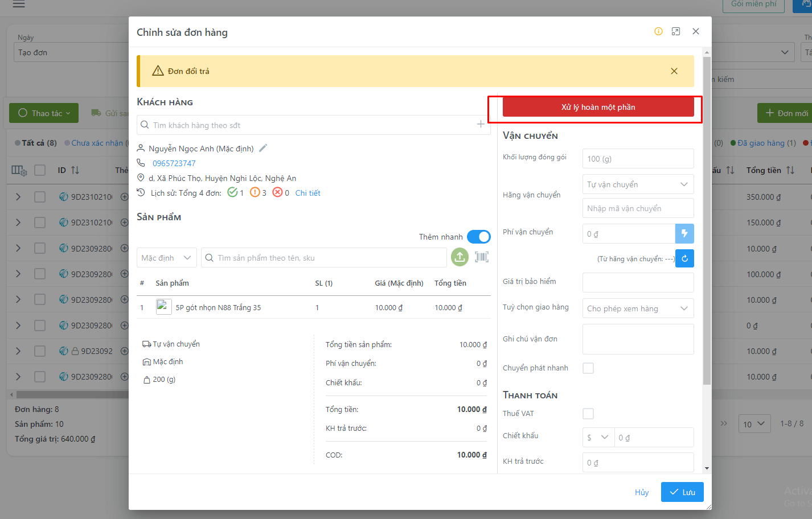812x519 pixels.
Task: Open the Tạo đơn date type dropdown
Action: 71,52
